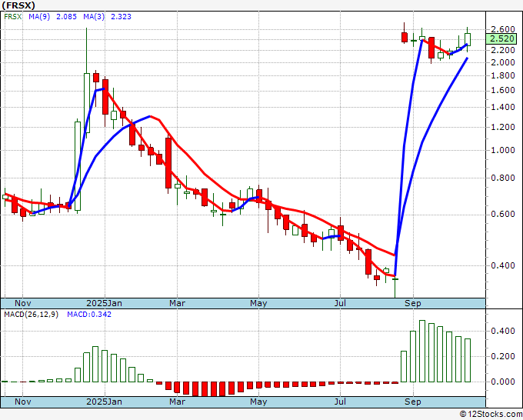
Task: Open the 12Stocks.com watermark link
Action: pos(490,414)
